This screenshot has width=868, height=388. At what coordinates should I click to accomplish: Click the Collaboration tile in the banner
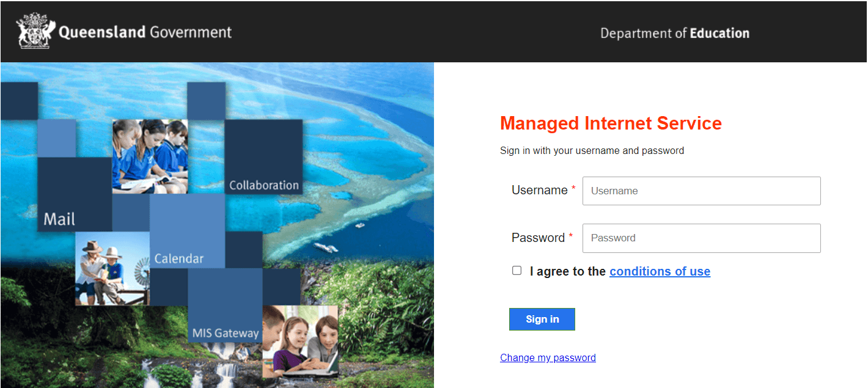coord(263,157)
